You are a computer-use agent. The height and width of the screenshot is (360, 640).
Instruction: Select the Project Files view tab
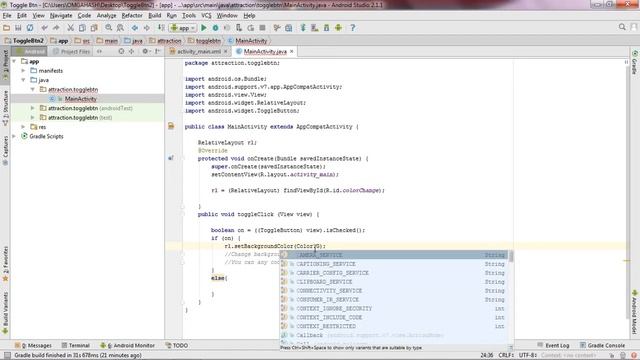[x=71, y=51]
